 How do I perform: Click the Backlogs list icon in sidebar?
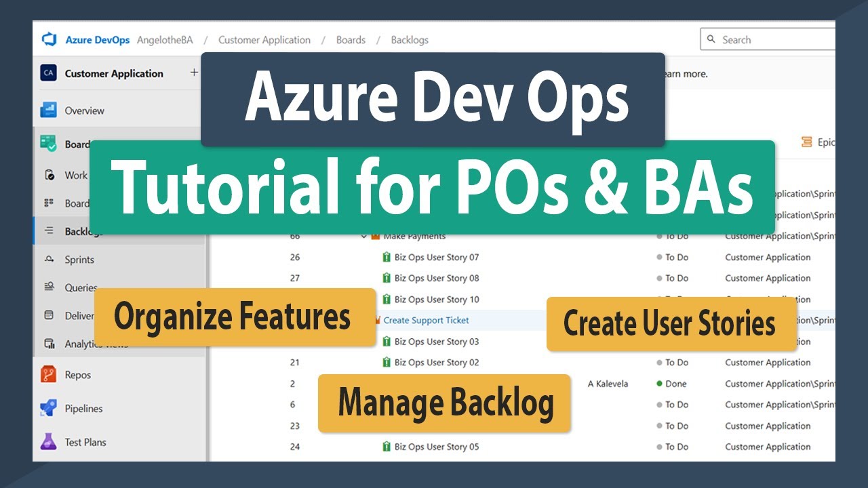(49, 230)
